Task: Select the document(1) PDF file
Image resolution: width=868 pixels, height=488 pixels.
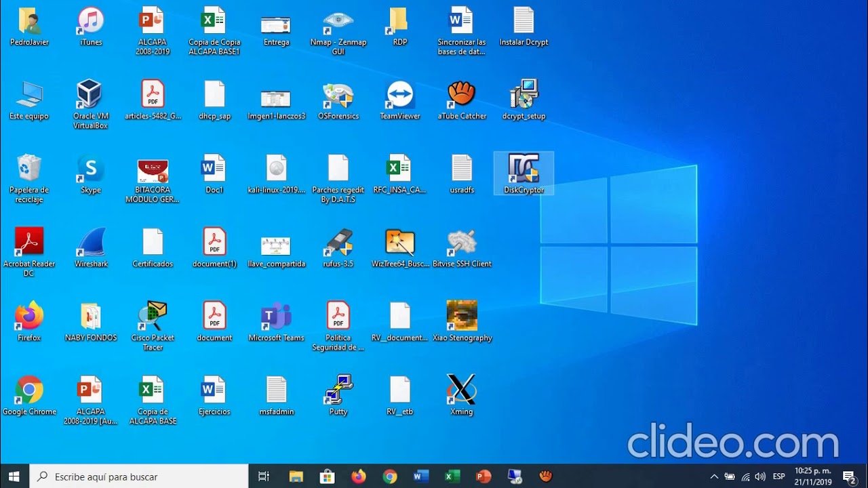Action: tap(214, 248)
